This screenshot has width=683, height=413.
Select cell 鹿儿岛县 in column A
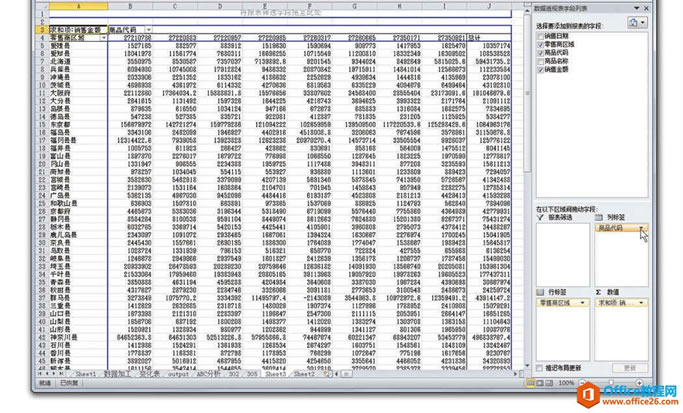78,235
